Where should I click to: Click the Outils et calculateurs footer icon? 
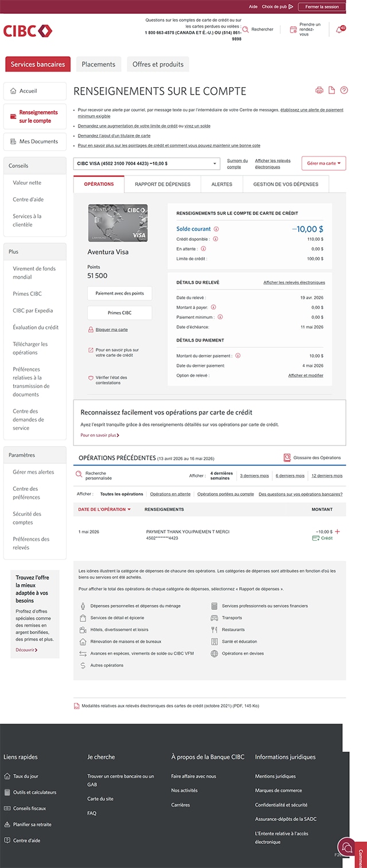[7, 792]
